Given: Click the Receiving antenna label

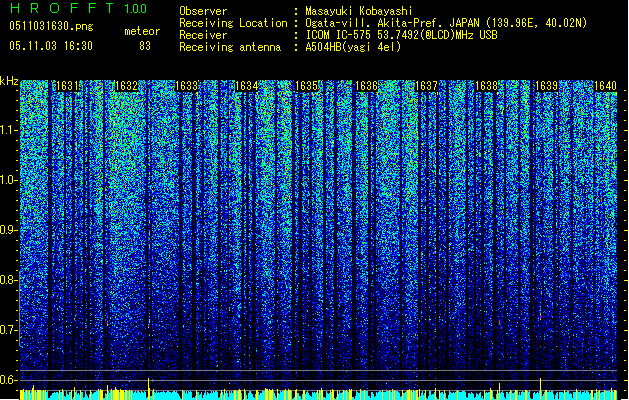Looking at the screenshot, I should pyautogui.click(x=230, y=47).
